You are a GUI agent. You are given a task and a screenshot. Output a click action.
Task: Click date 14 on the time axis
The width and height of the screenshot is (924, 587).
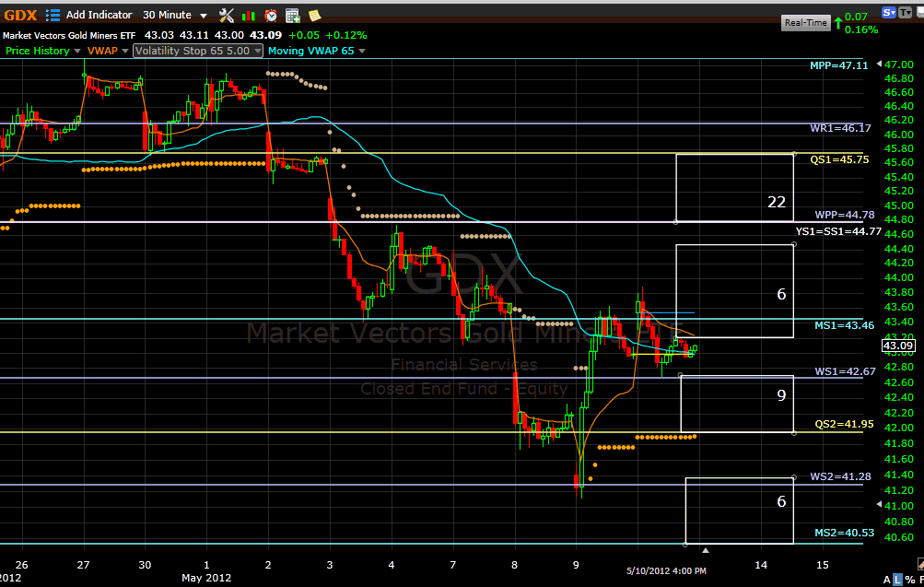(761, 565)
